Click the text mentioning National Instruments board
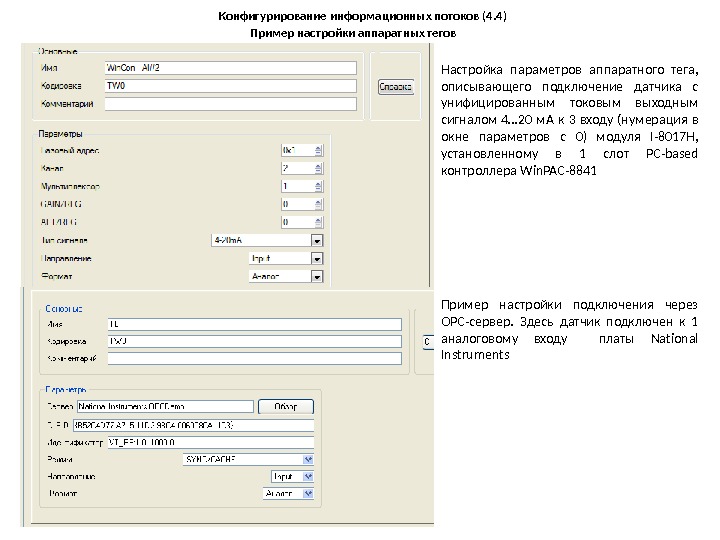 tap(569, 330)
